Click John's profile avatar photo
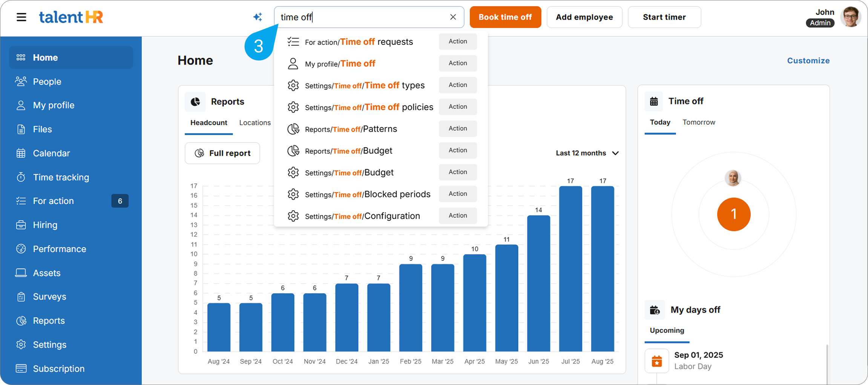The width and height of the screenshot is (868, 385). click(x=851, y=17)
